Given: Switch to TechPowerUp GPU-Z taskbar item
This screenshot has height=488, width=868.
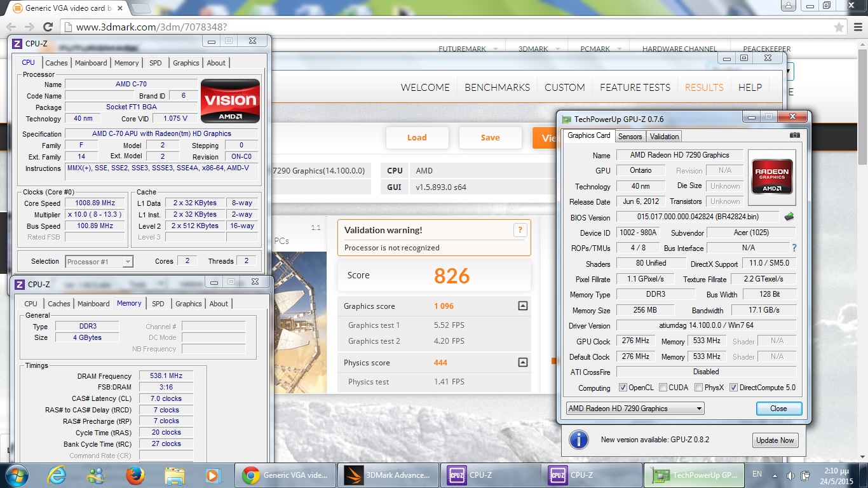Looking at the screenshot, I should 695,475.
